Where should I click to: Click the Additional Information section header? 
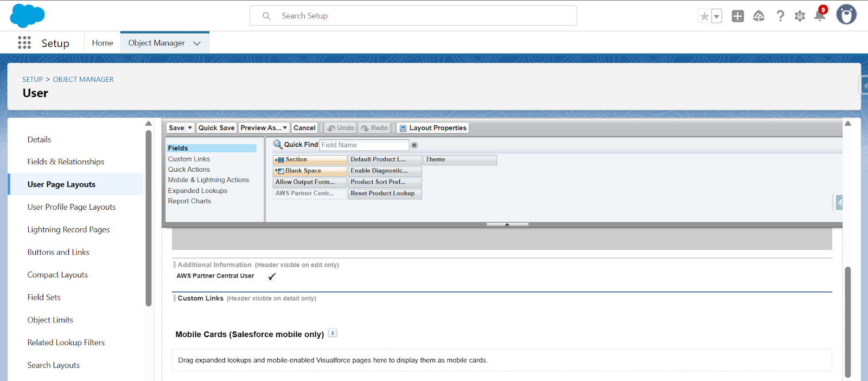214,265
